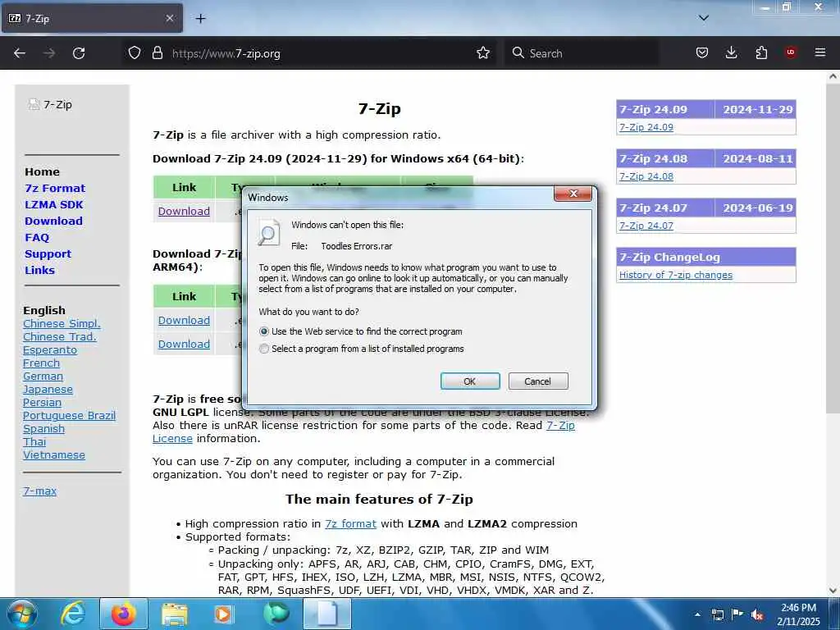
Task: Open the Pocket save icon
Action: pos(702,52)
